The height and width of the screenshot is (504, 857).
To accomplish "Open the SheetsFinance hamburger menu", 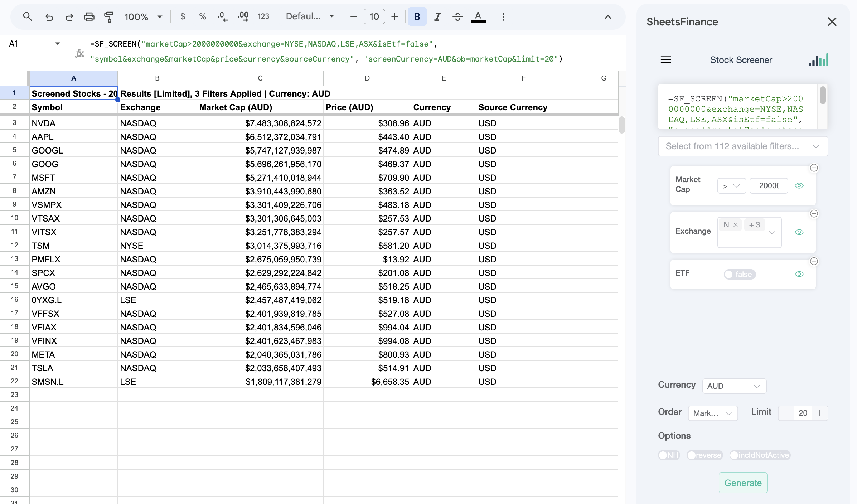I will click(665, 60).
